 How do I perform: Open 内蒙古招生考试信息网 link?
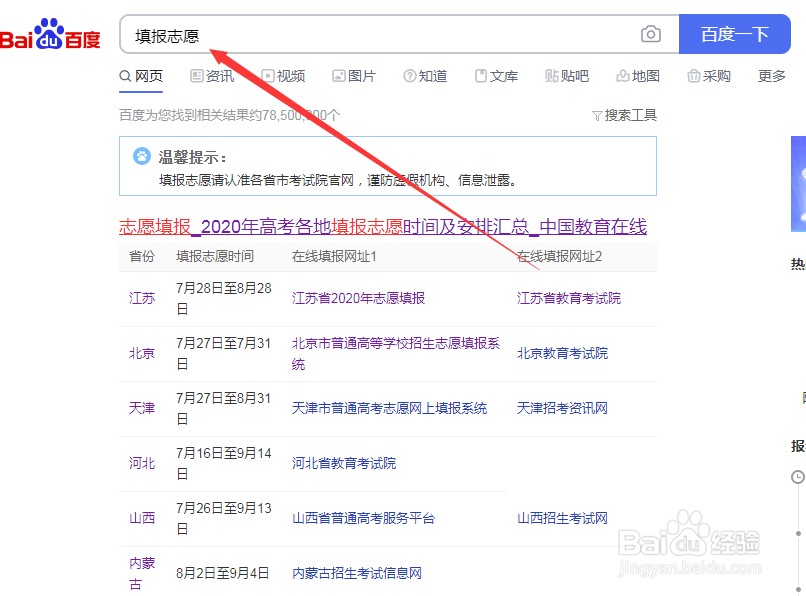pos(357,573)
